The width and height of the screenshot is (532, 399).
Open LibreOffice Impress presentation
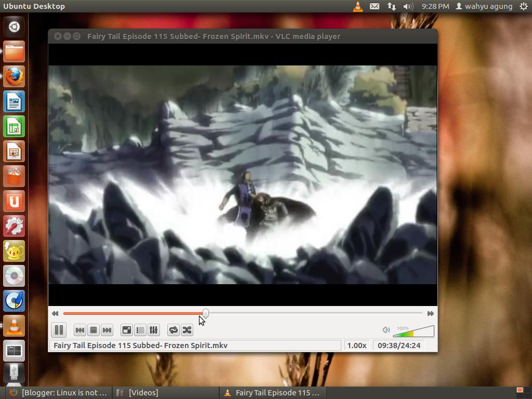pyautogui.click(x=14, y=151)
